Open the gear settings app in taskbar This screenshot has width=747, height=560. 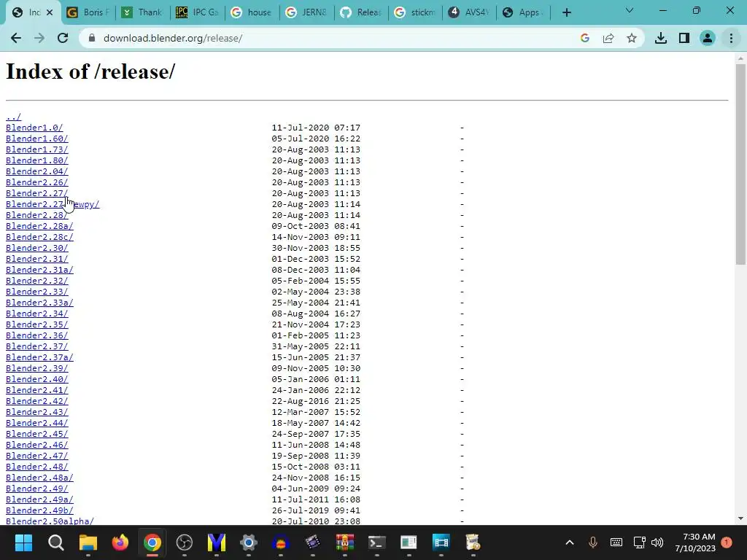point(249,542)
